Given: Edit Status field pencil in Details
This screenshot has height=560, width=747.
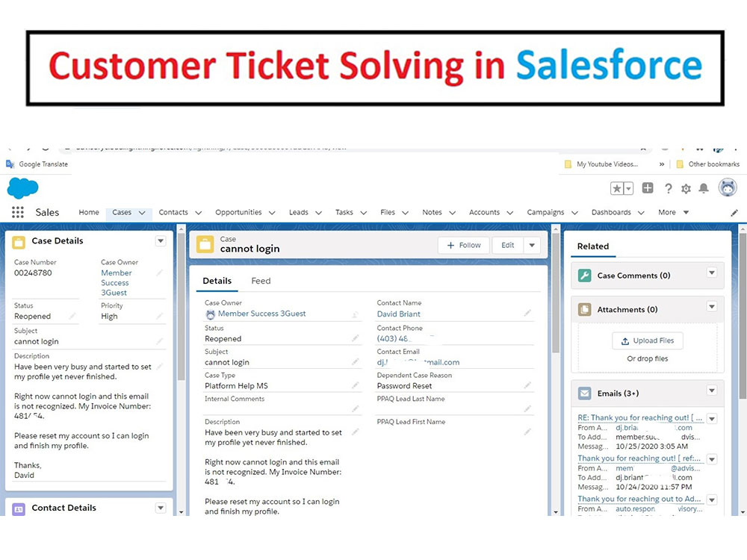Looking at the screenshot, I should tap(355, 338).
